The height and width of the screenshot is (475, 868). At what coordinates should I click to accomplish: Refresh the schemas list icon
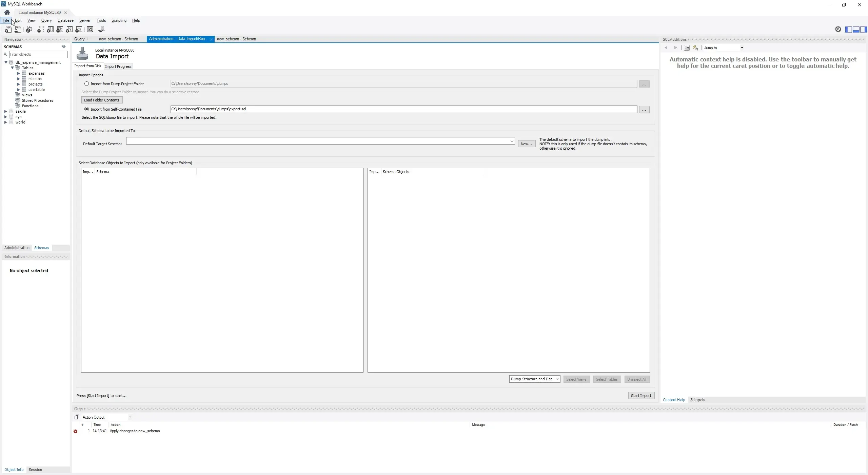tap(64, 47)
